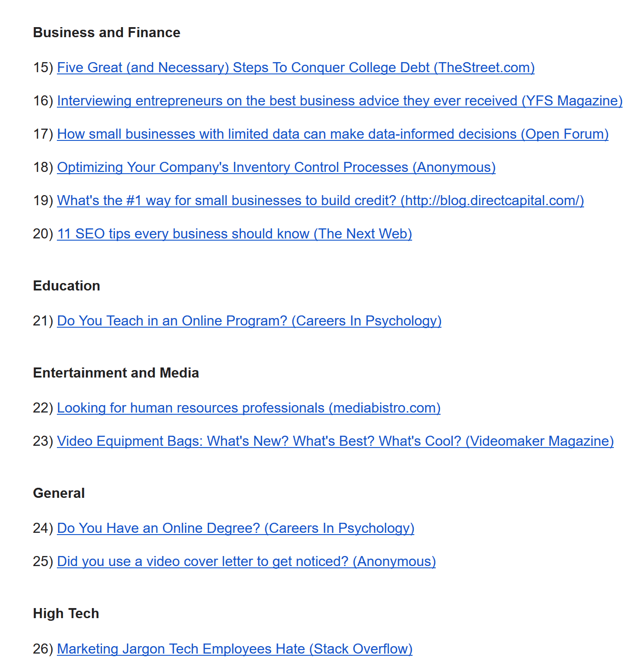Image resolution: width=644 pixels, height=668 pixels.
Task: Click the number 15 list marker
Action: coord(43,68)
